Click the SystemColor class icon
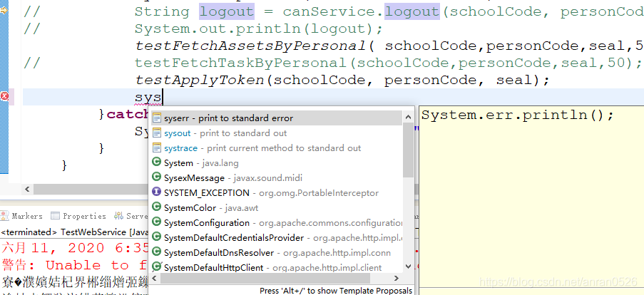Image resolution: width=644 pixels, height=295 pixels. click(156, 207)
